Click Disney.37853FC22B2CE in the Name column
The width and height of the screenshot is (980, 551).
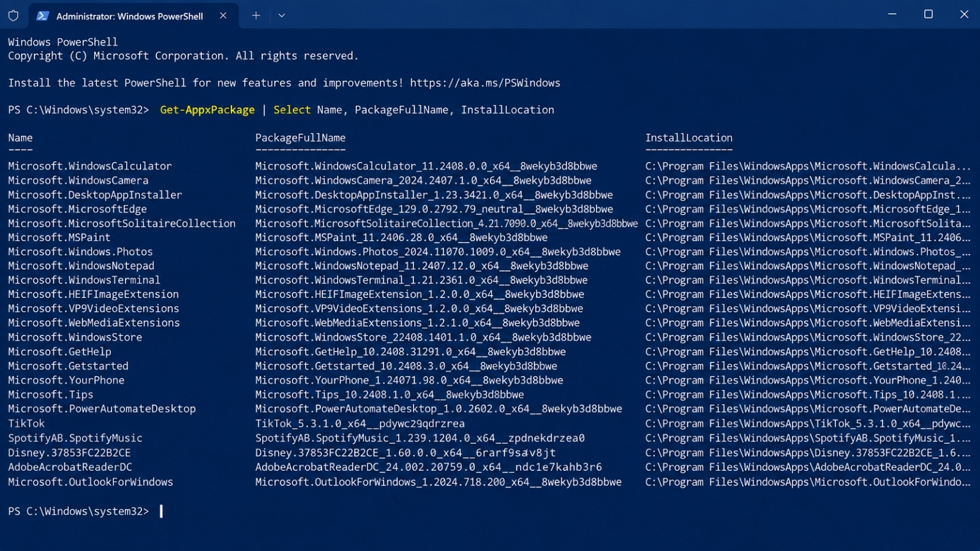point(69,453)
